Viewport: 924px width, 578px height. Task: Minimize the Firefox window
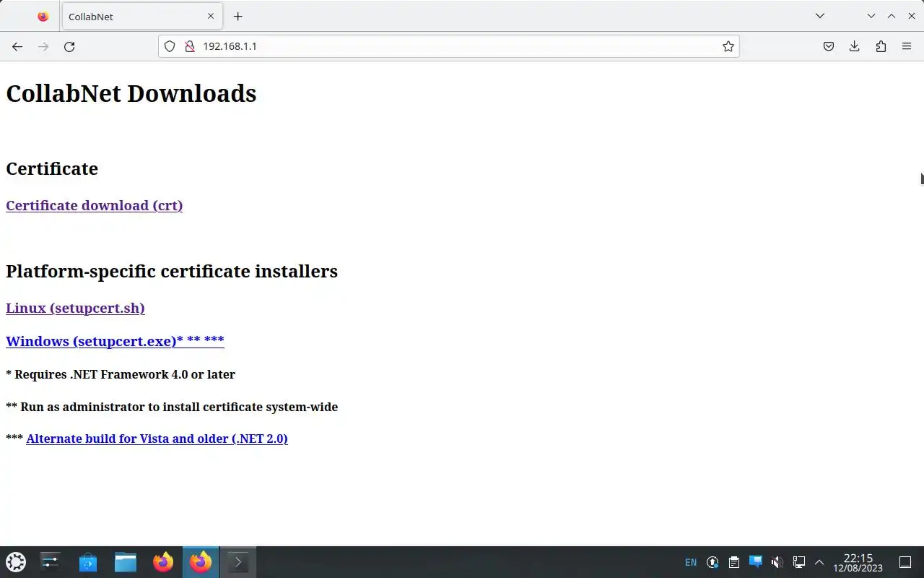(871, 16)
